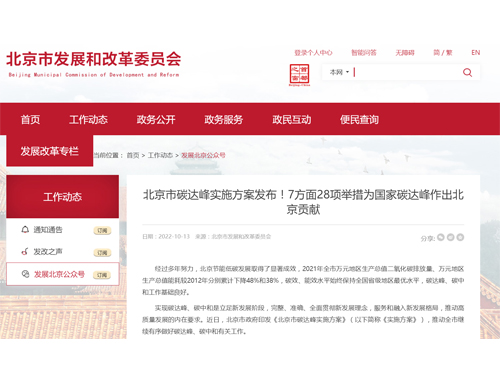Select 发改之声 in the sidebar
The image size is (500, 375).
48,252
